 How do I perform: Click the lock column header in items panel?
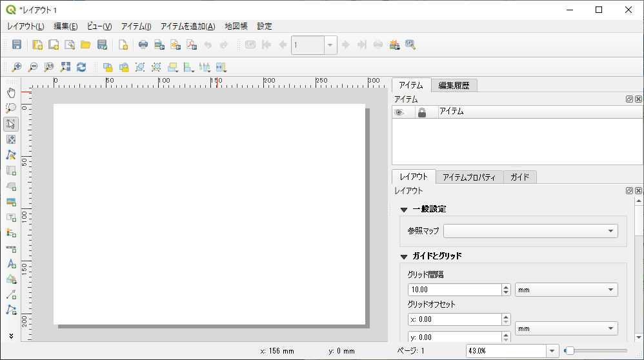pos(422,112)
